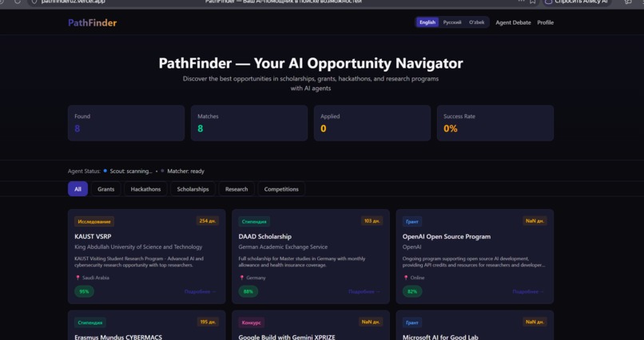Click the Success Rate stat card
Screen dimensions: 644x340
(495, 123)
